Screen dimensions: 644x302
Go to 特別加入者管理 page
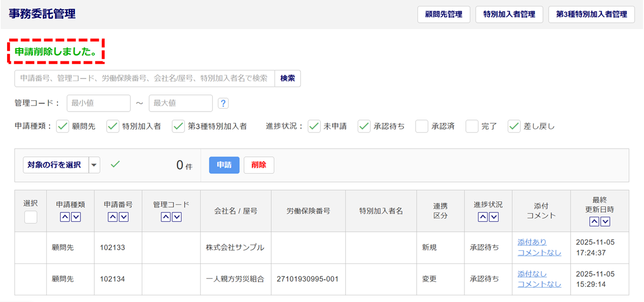click(509, 14)
